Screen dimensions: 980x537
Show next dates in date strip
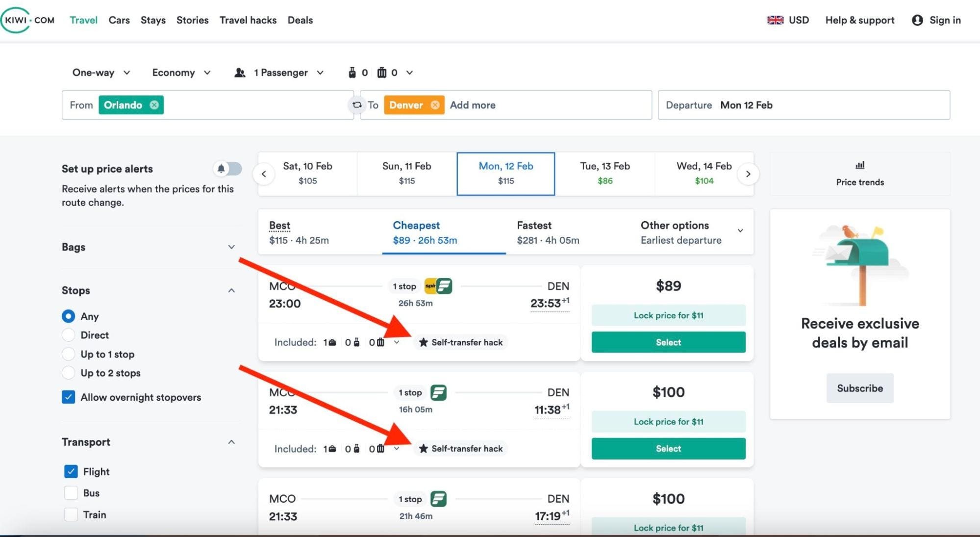748,174
